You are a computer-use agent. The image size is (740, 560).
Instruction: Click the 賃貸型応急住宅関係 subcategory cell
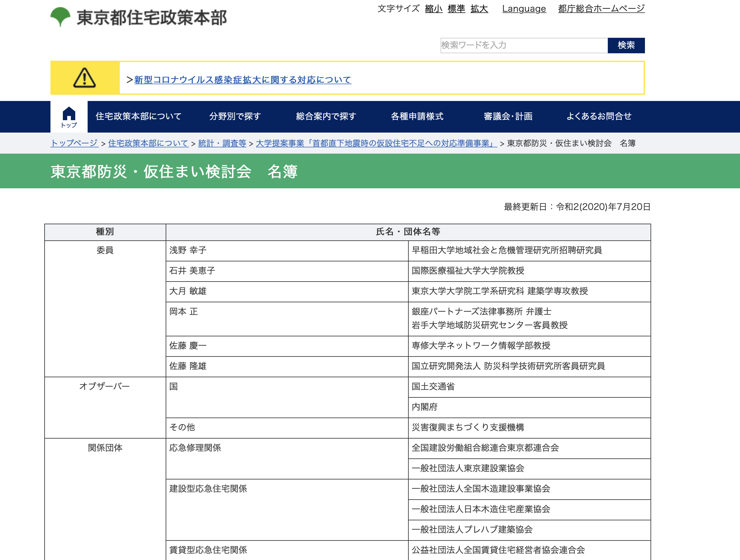[287, 550]
